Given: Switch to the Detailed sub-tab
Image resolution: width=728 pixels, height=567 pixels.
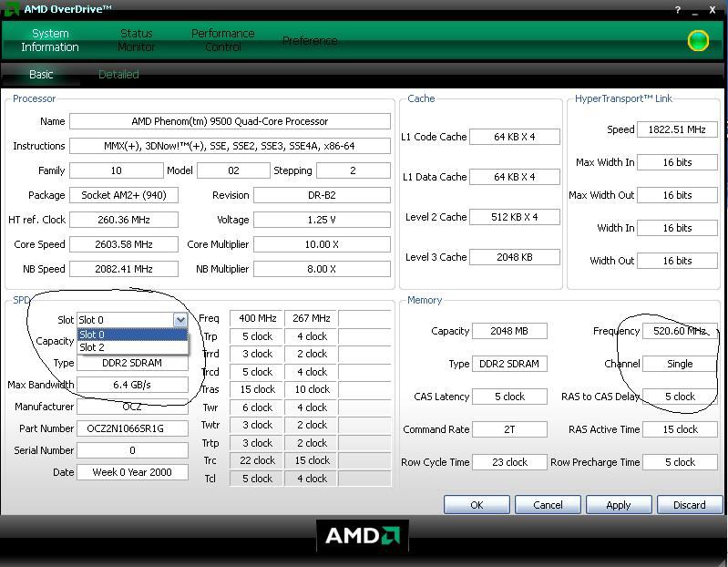Looking at the screenshot, I should (x=118, y=75).
